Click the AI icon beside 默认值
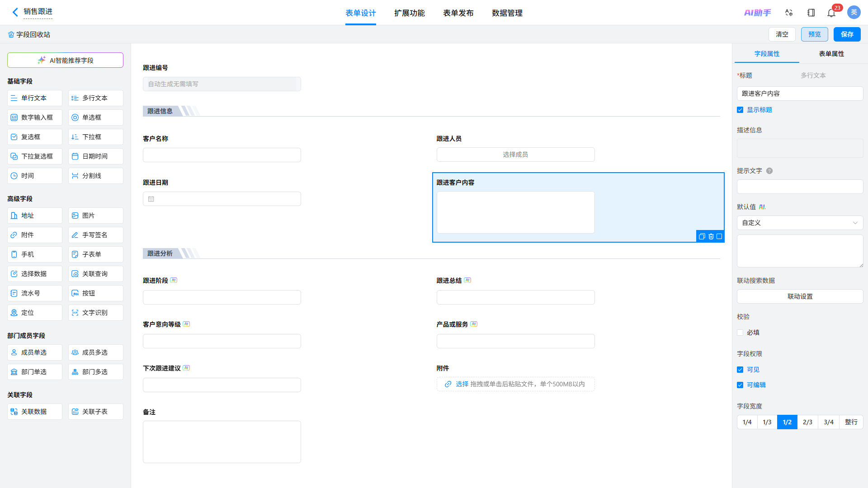Viewport: 868px width, 488px height. [762, 207]
